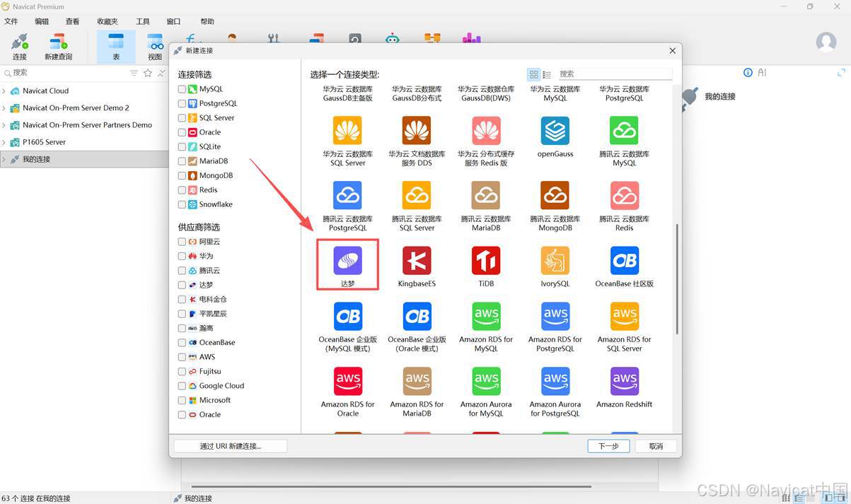Click the 连接 toolbar button
The height and width of the screenshot is (504, 851).
click(x=20, y=47)
